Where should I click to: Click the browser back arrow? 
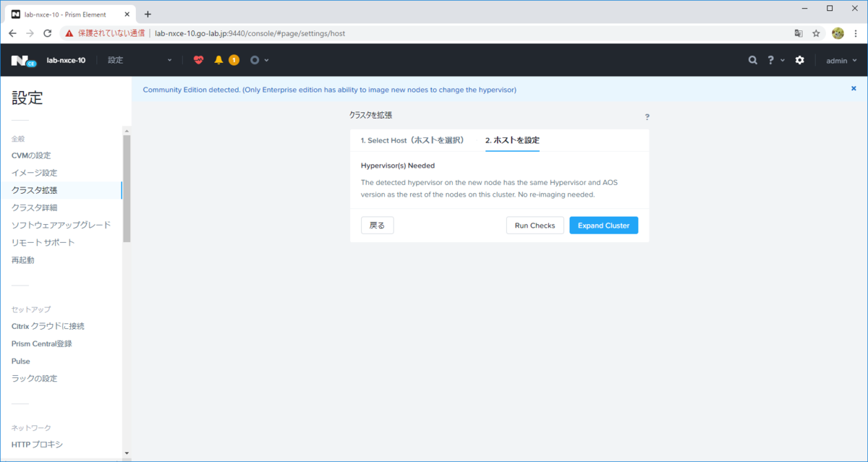click(12, 33)
